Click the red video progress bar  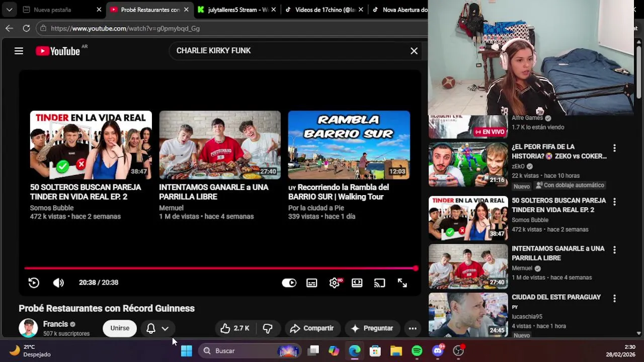(x=220, y=268)
